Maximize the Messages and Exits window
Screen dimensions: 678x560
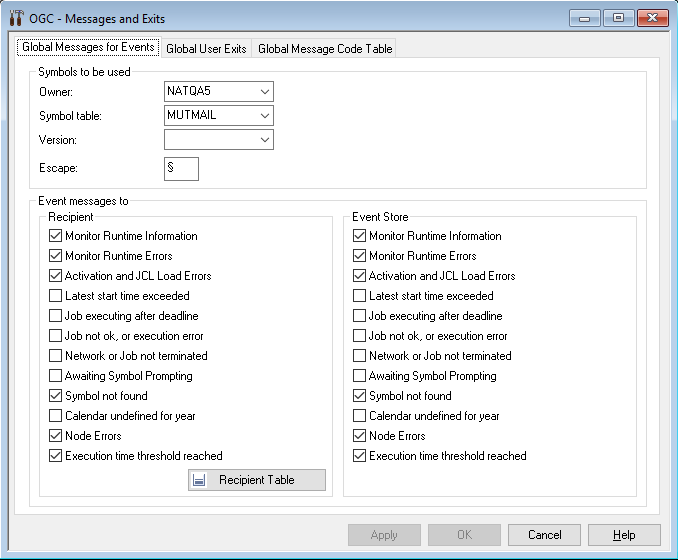coord(619,18)
